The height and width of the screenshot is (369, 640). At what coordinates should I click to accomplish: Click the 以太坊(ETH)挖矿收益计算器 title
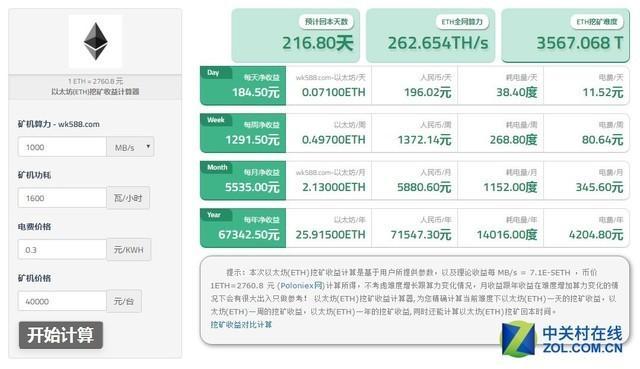96,91
